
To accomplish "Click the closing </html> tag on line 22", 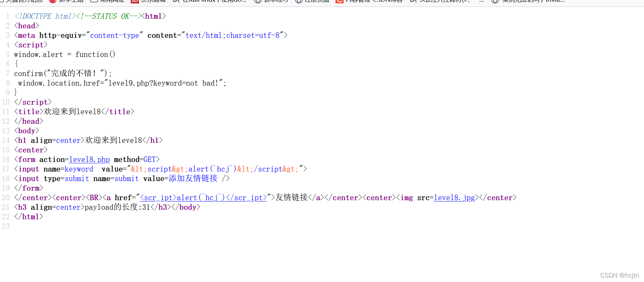I will click(29, 217).
